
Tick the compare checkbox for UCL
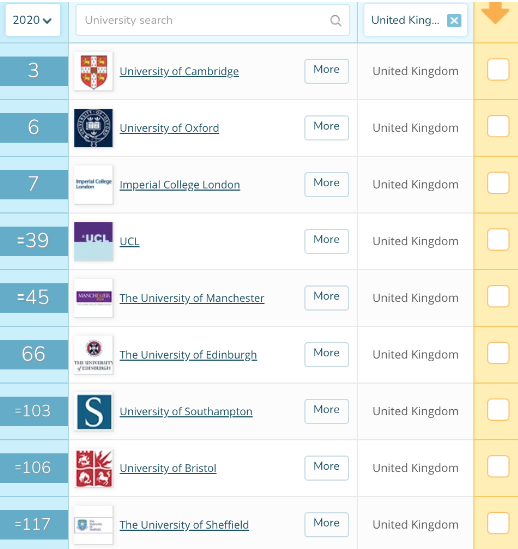(498, 239)
